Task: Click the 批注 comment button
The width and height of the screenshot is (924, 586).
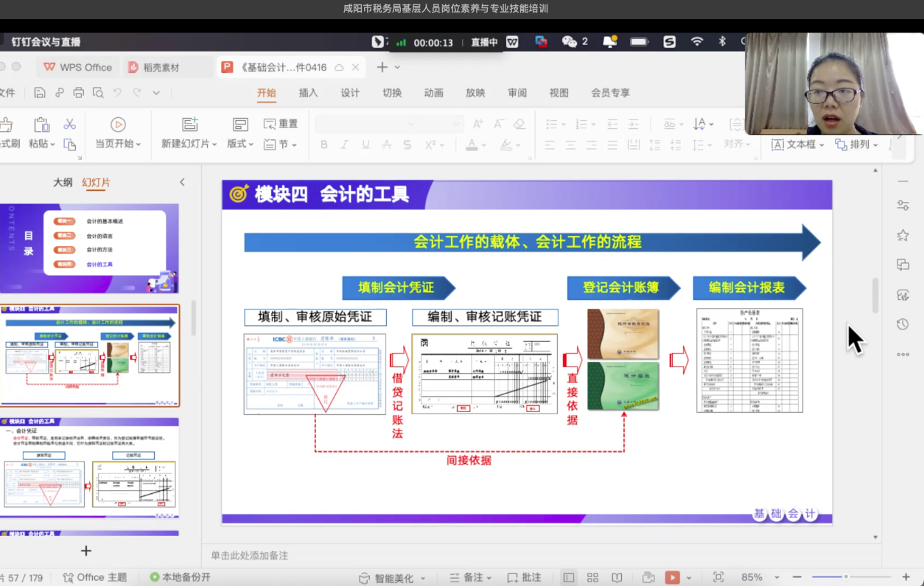Action: coord(524,578)
